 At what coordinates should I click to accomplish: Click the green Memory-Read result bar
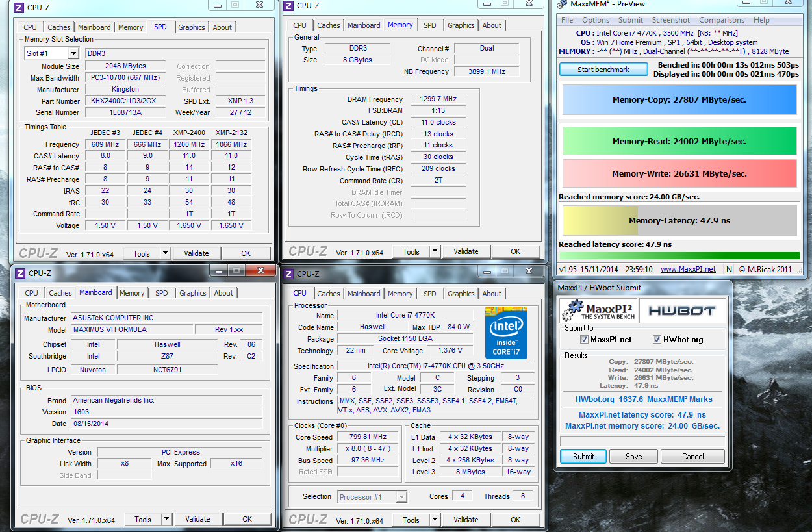pos(679,141)
